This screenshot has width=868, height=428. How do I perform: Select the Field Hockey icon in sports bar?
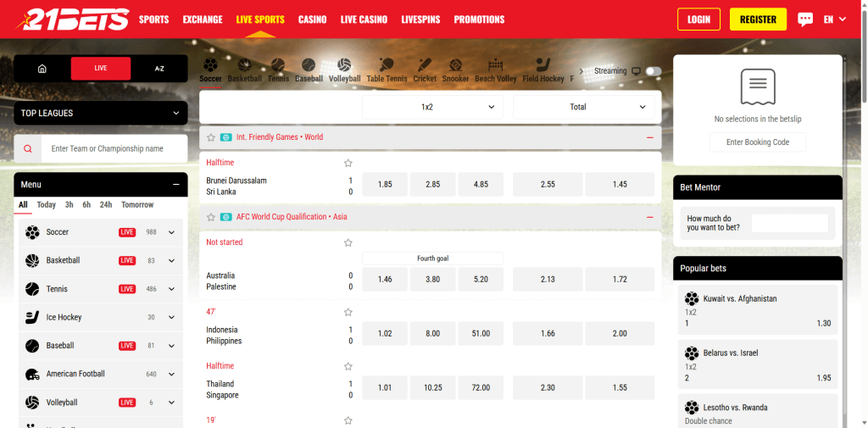click(x=543, y=65)
